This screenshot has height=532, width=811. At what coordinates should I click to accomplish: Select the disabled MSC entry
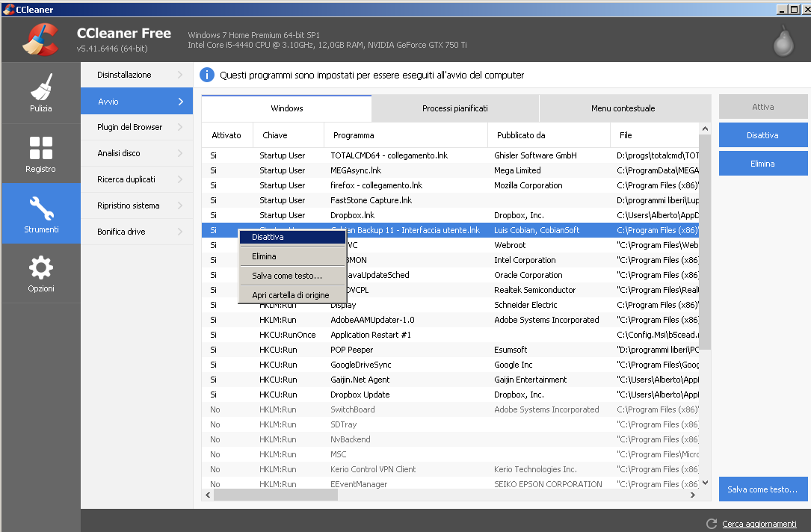pos(450,455)
